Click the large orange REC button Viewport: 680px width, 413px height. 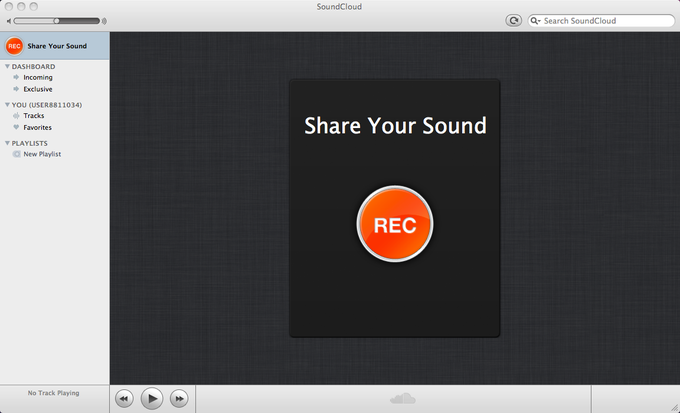tap(395, 224)
